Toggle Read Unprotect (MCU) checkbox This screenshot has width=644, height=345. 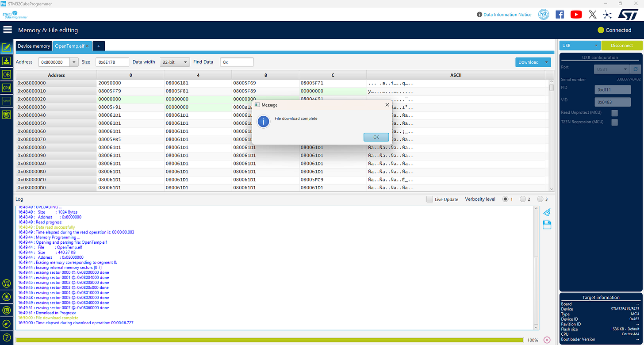[x=614, y=113]
